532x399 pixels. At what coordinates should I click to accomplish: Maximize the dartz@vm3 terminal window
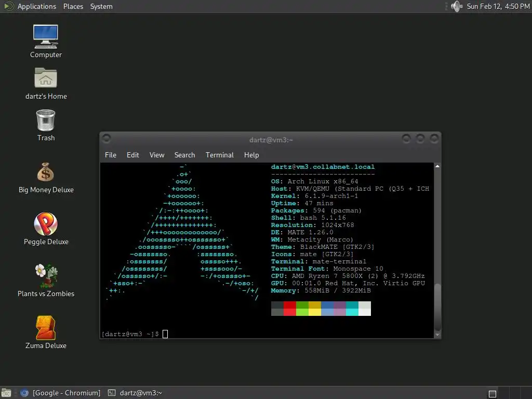tap(420, 138)
